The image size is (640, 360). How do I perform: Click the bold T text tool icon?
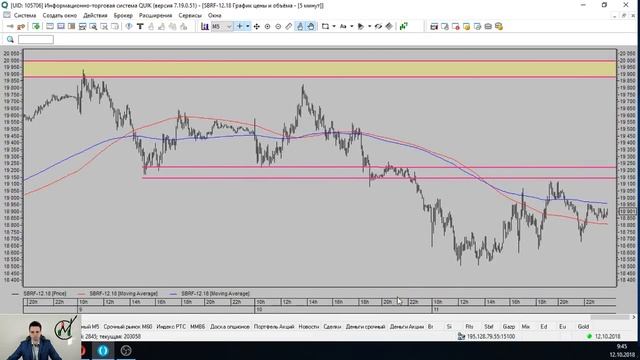click(140, 27)
